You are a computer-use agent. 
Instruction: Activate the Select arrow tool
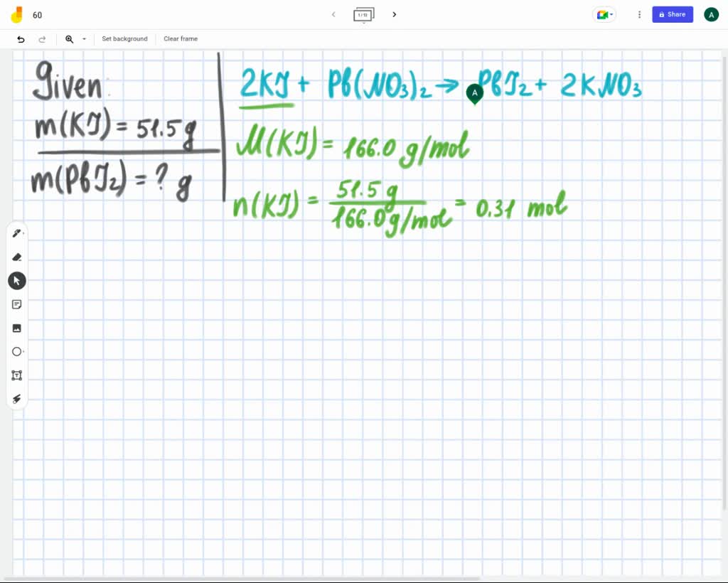16,280
